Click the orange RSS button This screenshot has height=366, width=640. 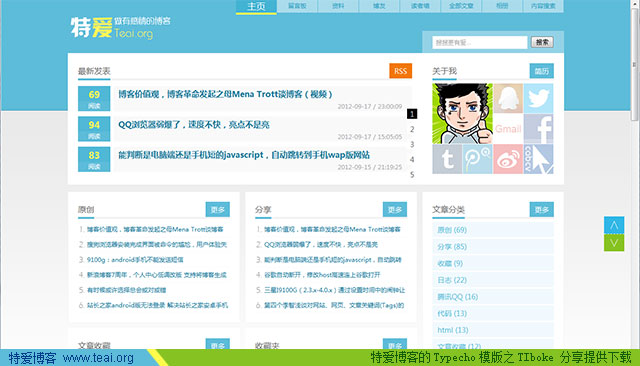coord(400,71)
